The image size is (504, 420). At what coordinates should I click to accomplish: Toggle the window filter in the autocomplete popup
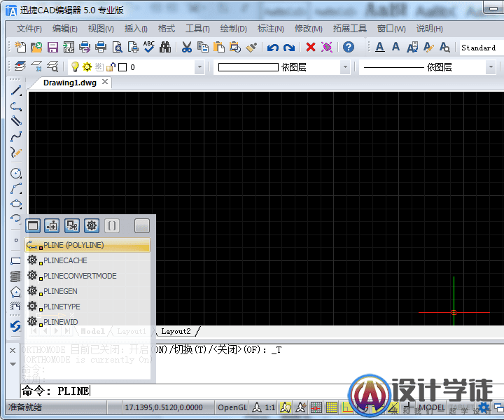click(x=33, y=225)
